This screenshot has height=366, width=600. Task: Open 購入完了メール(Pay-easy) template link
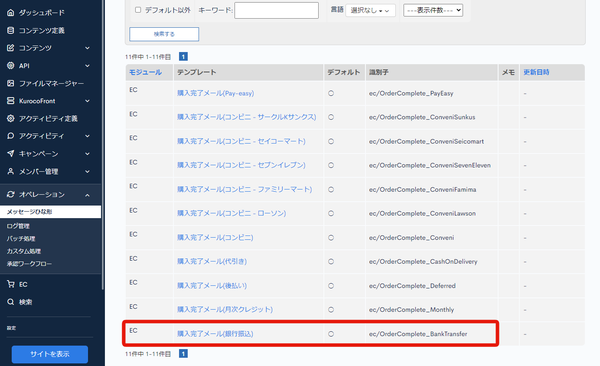click(x=215, y=93)
